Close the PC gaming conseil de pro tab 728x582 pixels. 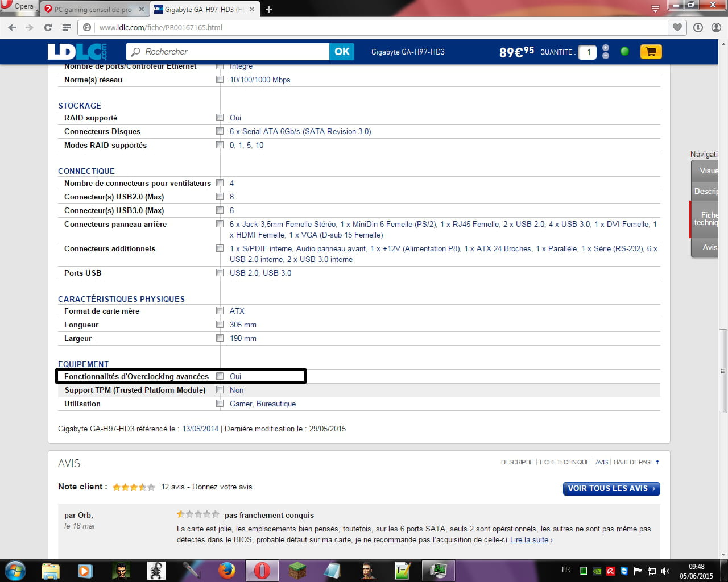142,9
